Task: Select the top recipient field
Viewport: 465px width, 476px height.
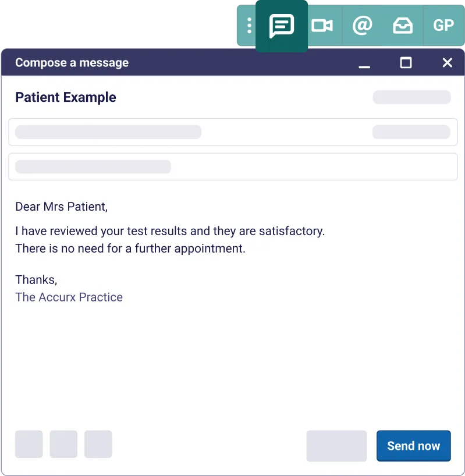Action: 233,132
